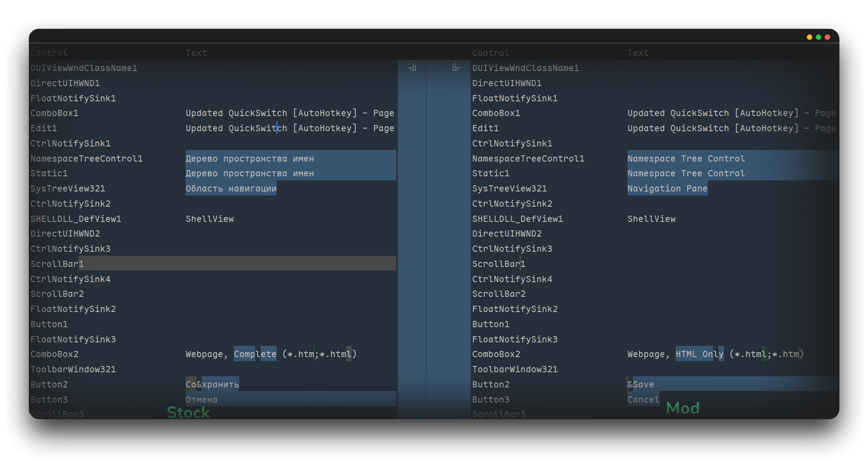Select the highlighted ScrollBar1 row in left pane
Screen dimensions: 868x462
click(57, 264)
